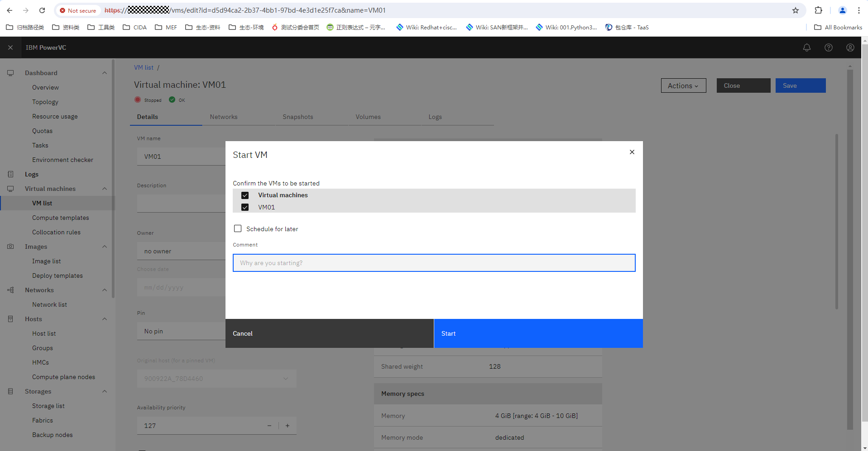Click the Save button
Screen dimensions: 868x451
pyautogui.click(x=801, y=85)
